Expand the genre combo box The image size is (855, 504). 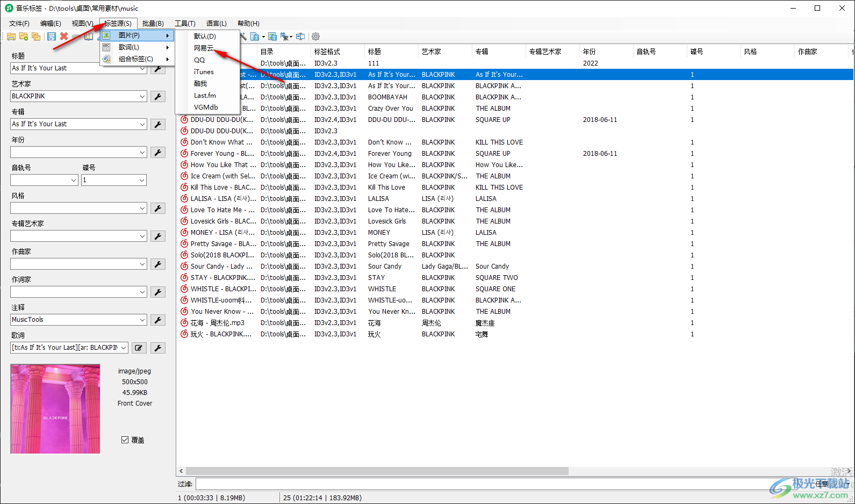click(x=142, y=208)
